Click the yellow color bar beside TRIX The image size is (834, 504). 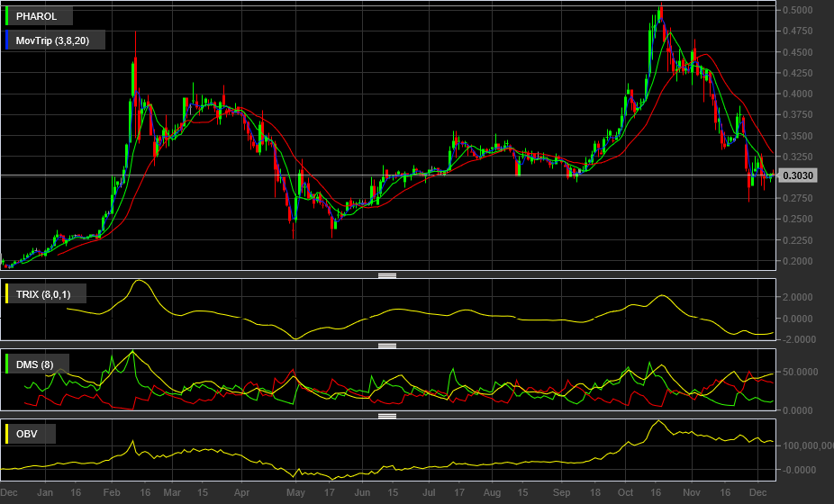[7, 293]
